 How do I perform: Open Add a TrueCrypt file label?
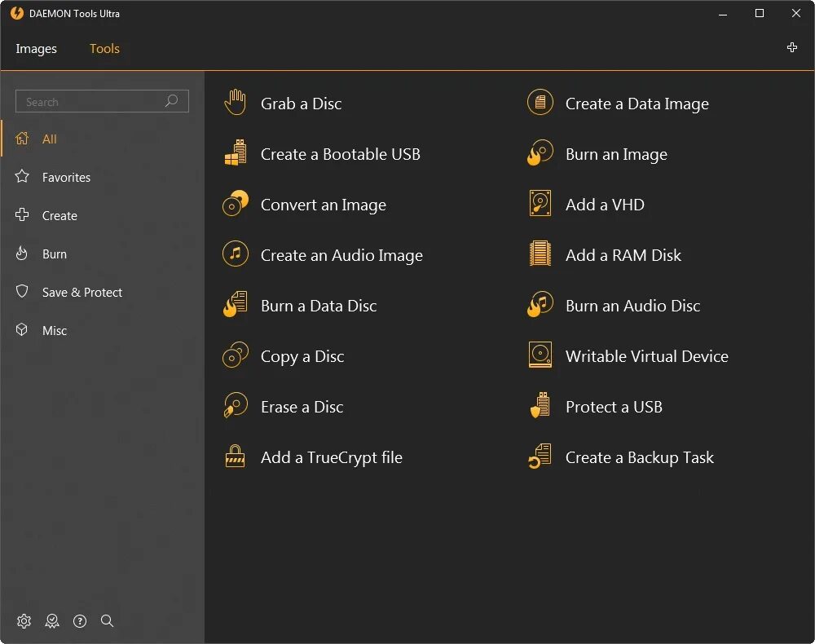(332, 457)
